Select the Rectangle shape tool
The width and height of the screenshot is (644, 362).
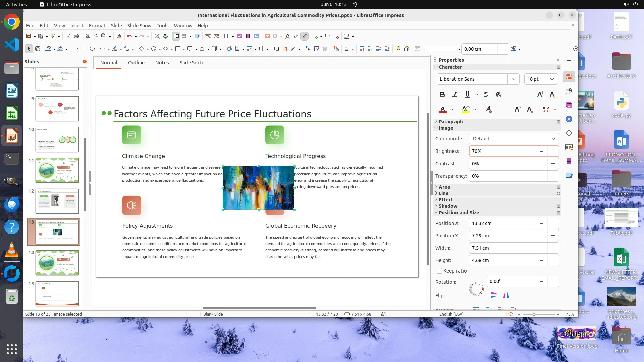click(84, 49)
